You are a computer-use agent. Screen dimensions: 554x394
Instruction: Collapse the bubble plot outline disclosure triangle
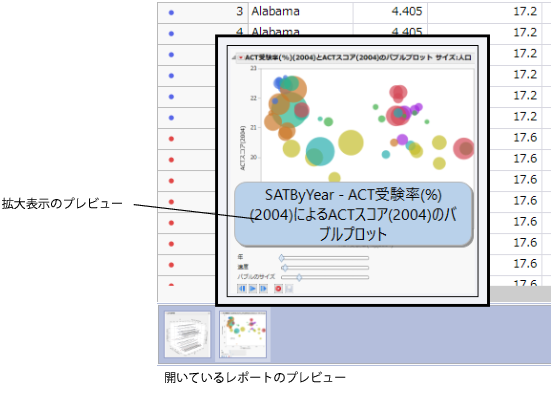[x=234, y=57]
